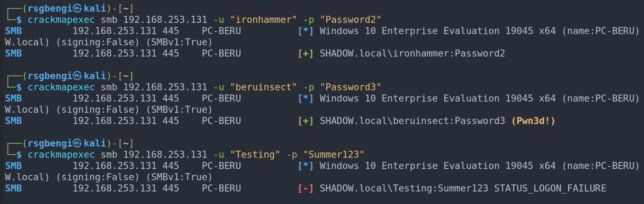The height and width of the screenshot is (204, 644).
Task: Click the Kali symbol in the third prompt
Action: (77, 143)
